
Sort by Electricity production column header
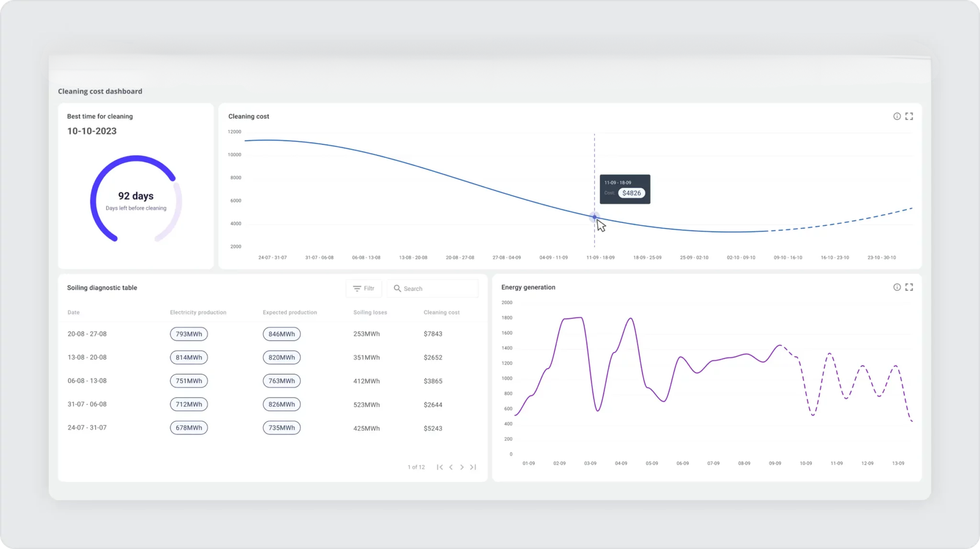[x=198, y=312]
